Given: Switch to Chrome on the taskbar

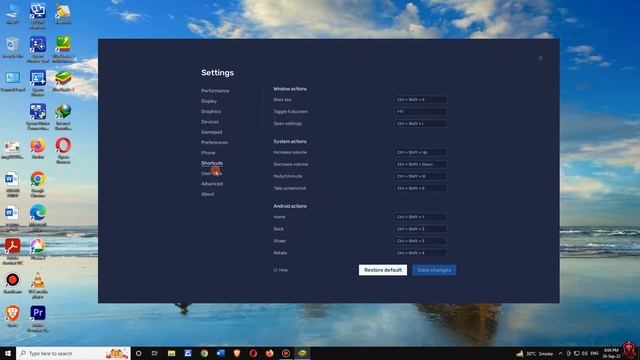Looking at the screenshot, I should coord(204,353).
